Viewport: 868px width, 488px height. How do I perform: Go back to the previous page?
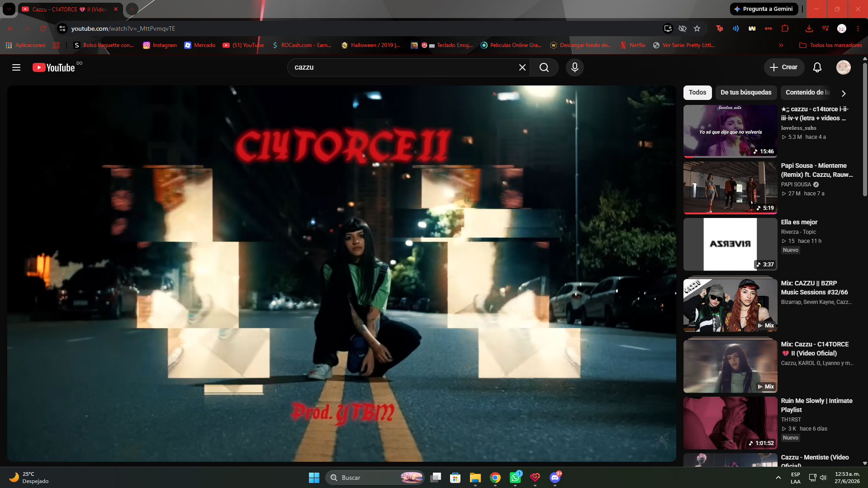pyautogui.click(x=11, y=28)
